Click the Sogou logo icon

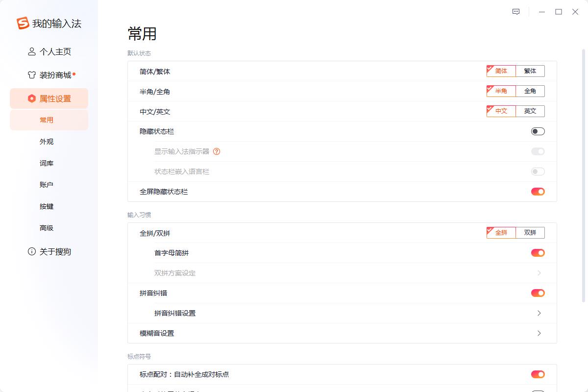(x=23, y=23)
